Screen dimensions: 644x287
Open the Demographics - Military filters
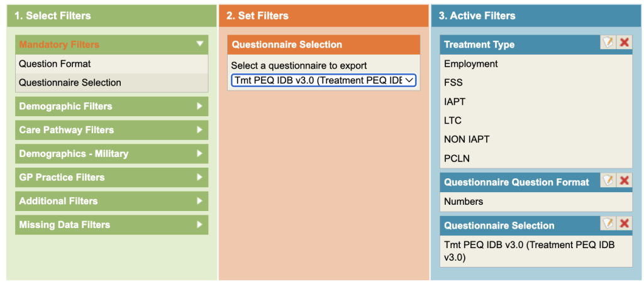(x=200, y=153)
